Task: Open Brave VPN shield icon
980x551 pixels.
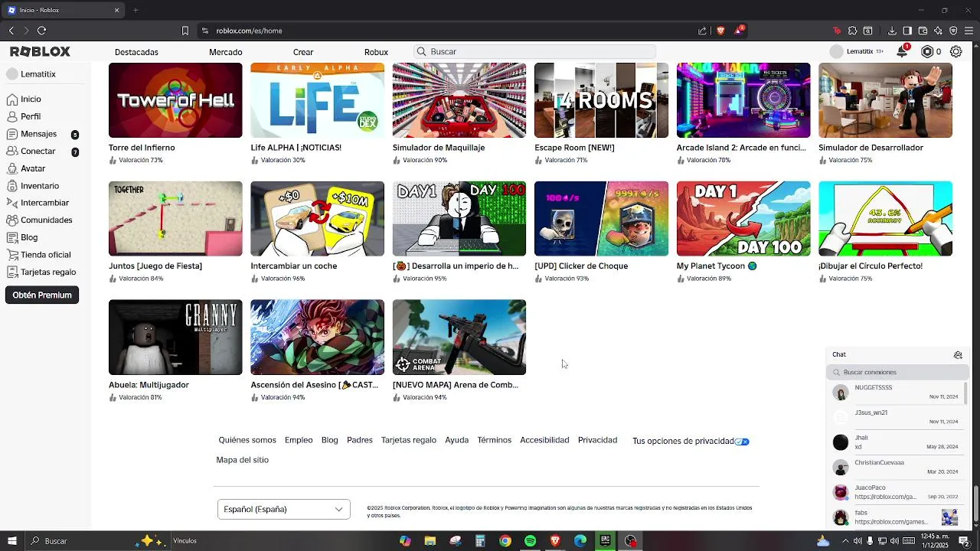Action: click(x=953, y=31)
